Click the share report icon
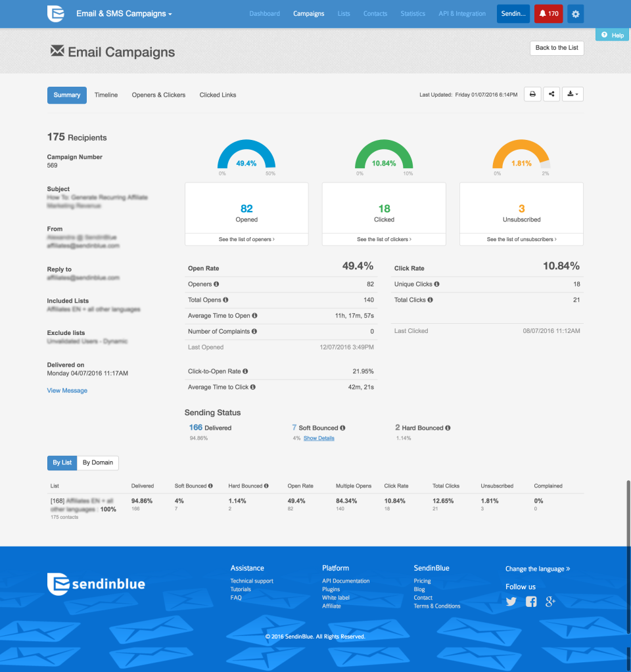Image resolution: width=631 pixels, height=672 pixels. coord(551,94)
